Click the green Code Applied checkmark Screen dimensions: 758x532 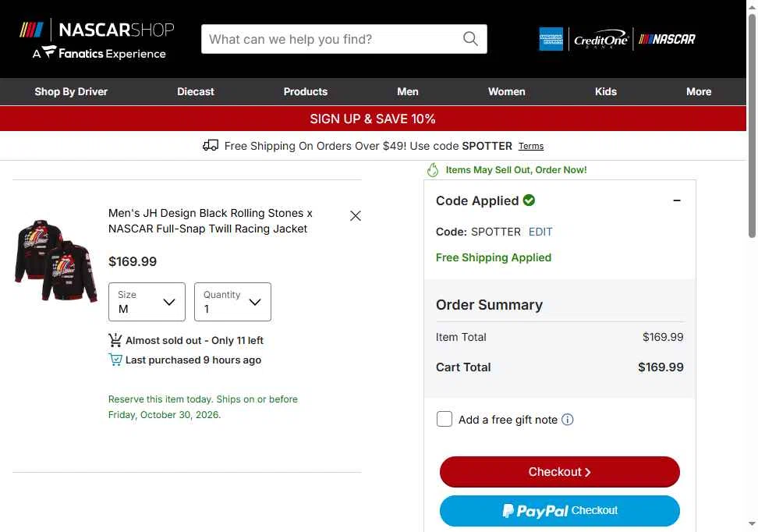click(x=529, y=200)
